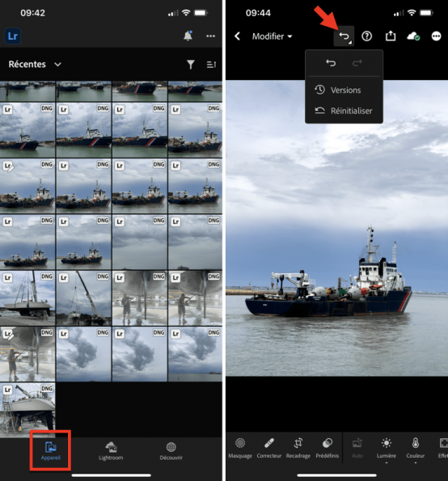Tap the boat photo in the editor
448x481 pixels.
tap(337, 228)
